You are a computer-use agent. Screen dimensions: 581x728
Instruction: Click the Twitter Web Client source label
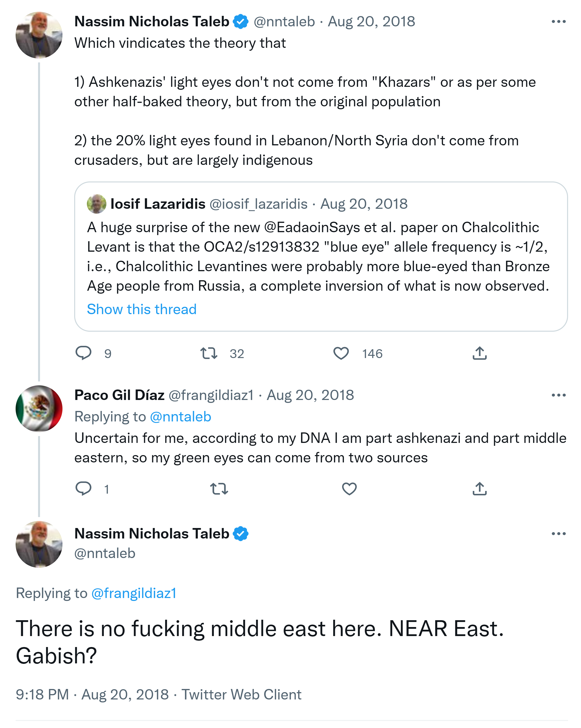pyautogui.click(x=242, y=695)
